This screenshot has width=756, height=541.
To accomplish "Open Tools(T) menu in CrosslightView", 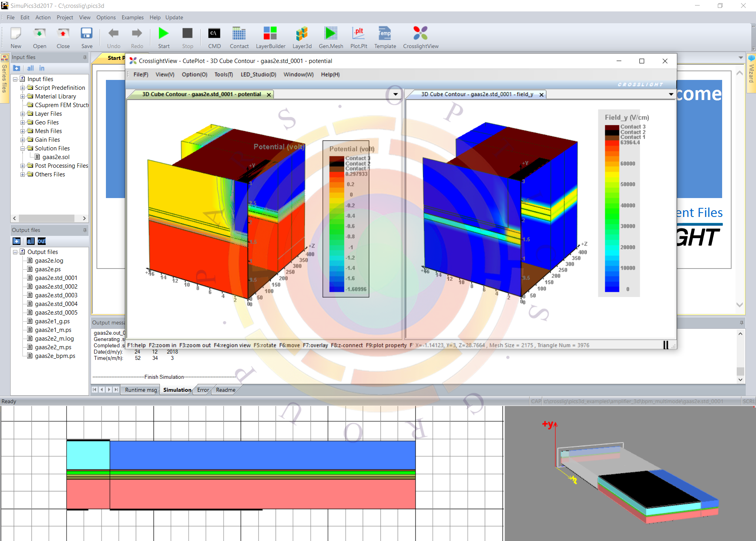I will point(224,74).
